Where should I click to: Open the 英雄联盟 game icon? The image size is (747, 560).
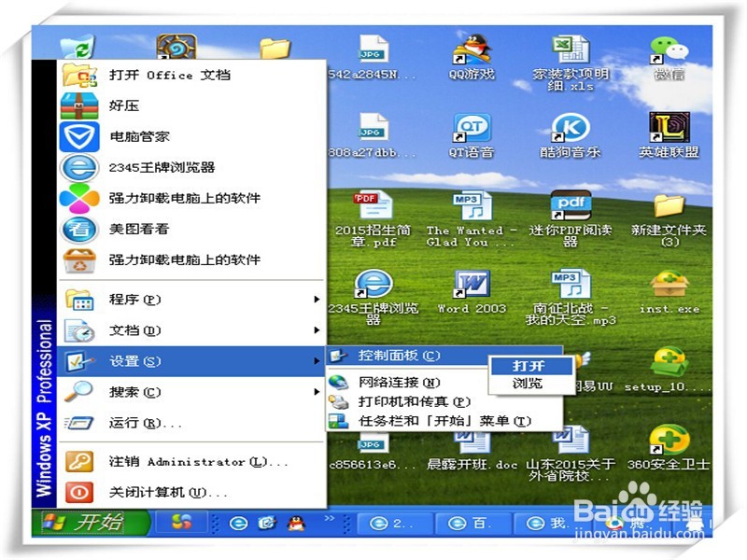click(669, 135)
